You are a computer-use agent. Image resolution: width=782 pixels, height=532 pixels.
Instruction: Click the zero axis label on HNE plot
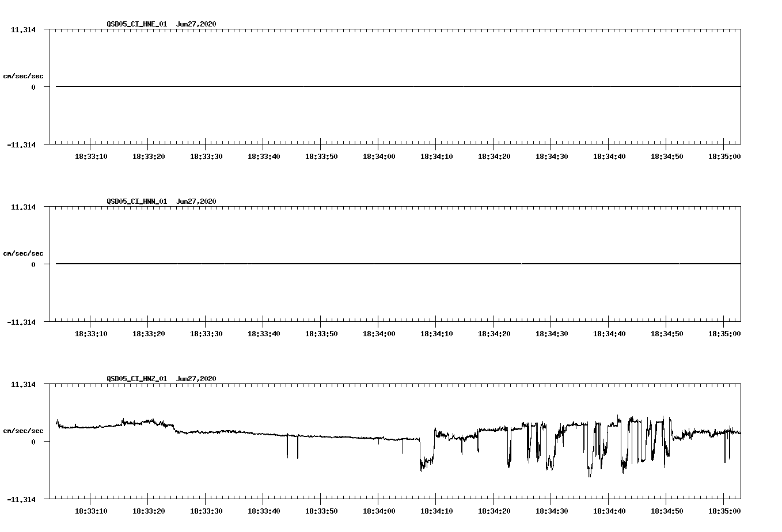click(x=33, y=88)
